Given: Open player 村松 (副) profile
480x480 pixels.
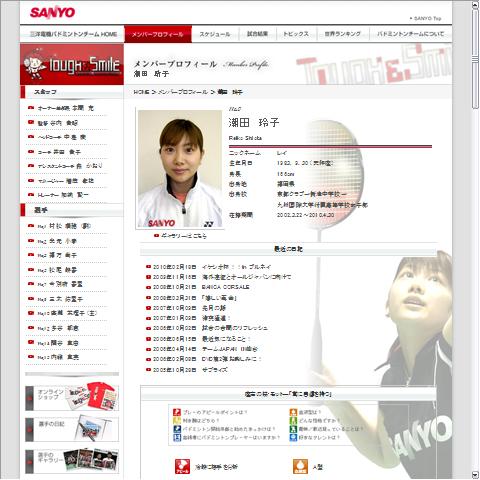Looking at the screenshot, I should pyautogui.click(x=64, y=226).
